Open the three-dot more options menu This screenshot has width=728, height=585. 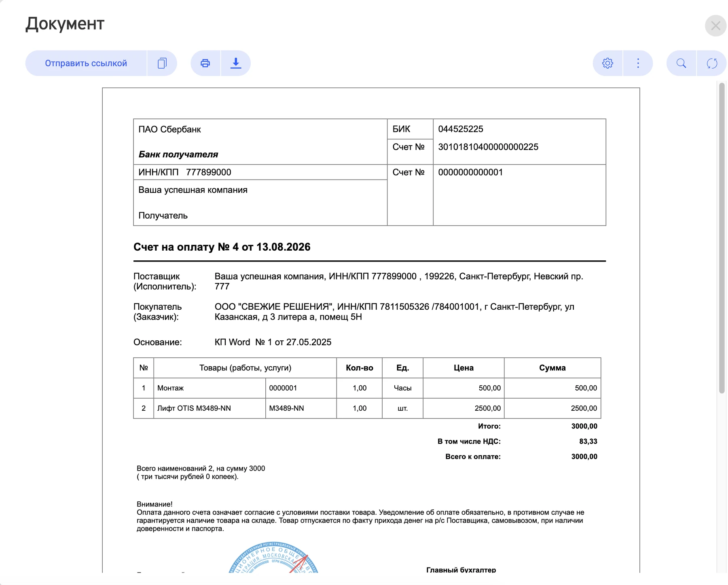pyautogui.click(x=638, y=63)
